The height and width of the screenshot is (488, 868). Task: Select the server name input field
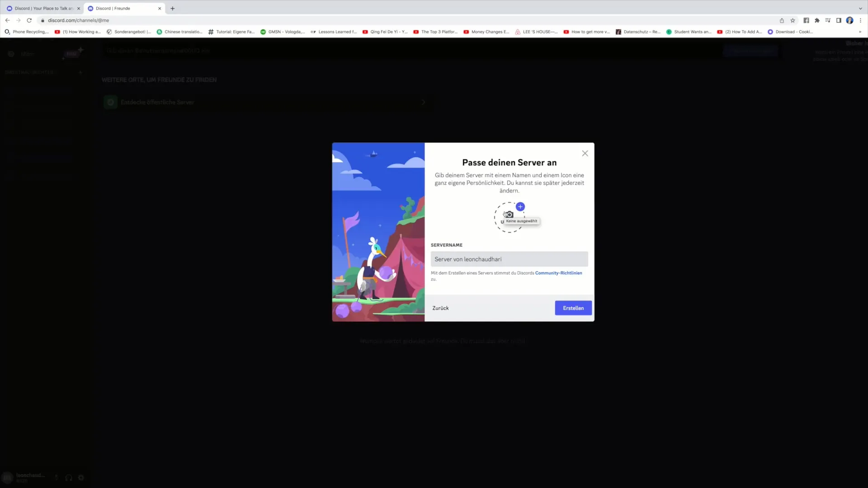pyautogui.click(x=509, y=258)
